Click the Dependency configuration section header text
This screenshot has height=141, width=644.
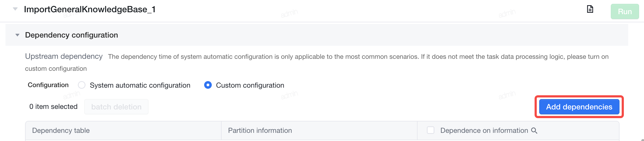(x=71, y=35)
